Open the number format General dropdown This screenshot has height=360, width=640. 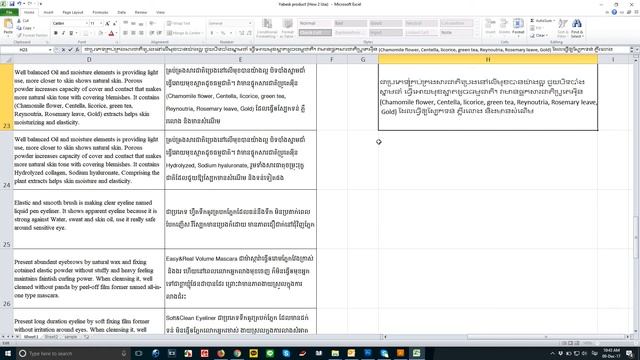[x=250, y=23]
